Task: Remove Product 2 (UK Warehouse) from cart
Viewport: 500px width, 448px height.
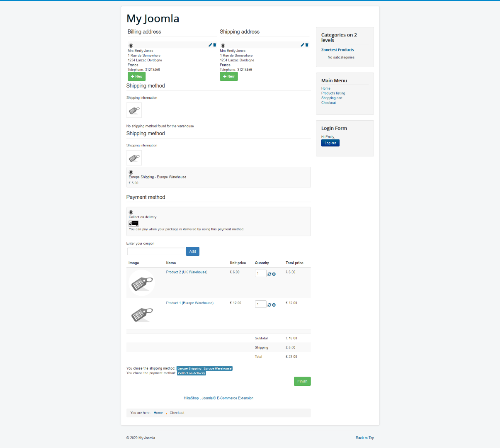Action: click(x=274, y=274)
